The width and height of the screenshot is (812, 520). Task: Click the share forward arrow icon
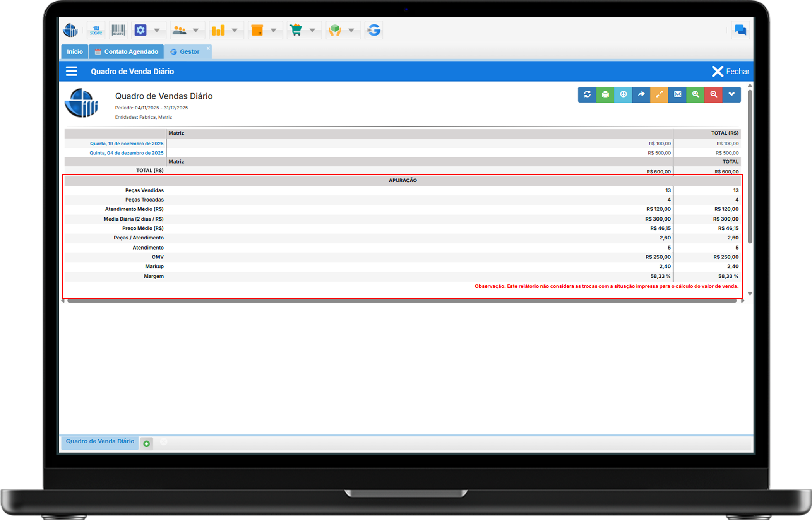641,94
